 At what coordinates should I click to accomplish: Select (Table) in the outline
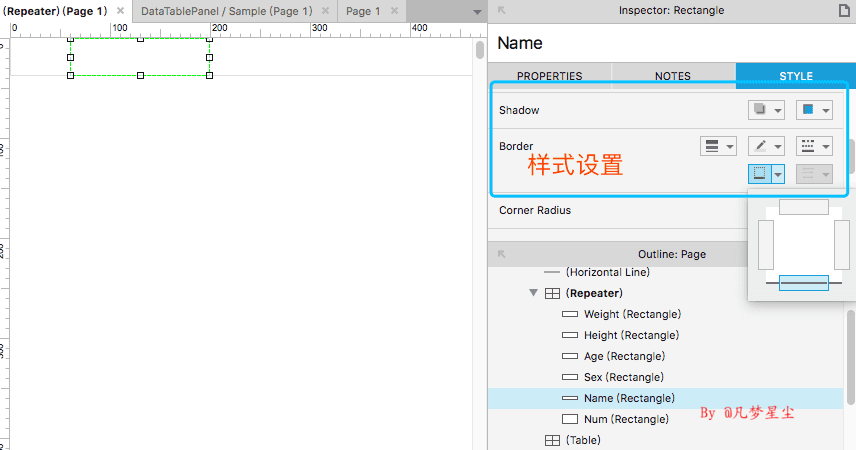coord(583,440)
